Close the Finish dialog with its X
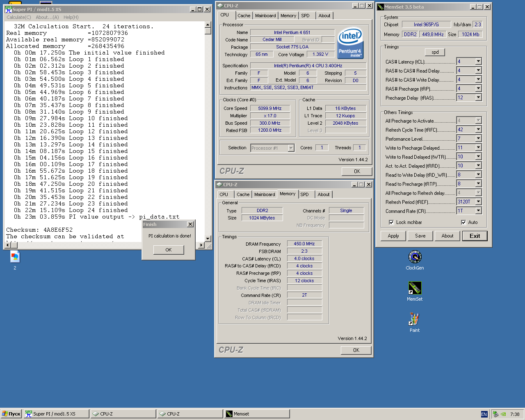Viewport: 525px width, 420px height. (x=190, y=224)
